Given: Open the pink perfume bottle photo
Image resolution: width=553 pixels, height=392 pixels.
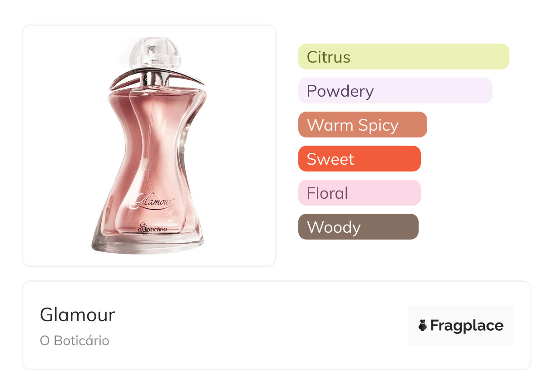Looking at the screenshot, I should click(149, 145).
